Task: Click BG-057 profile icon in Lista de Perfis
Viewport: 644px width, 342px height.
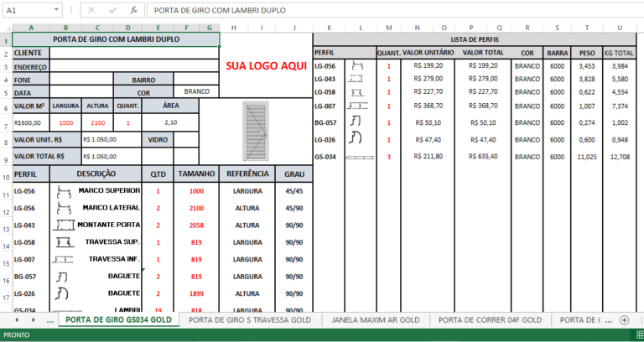Action: (x=356, y=121)
